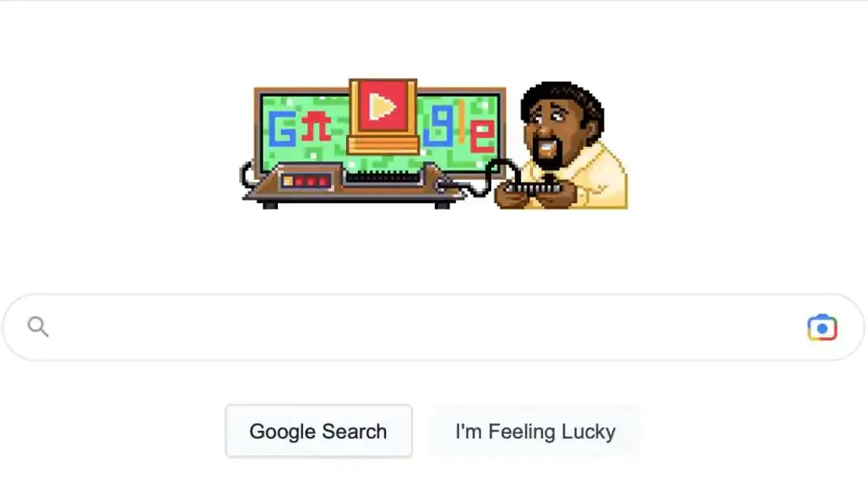Click the I'm Feeling Lucky button
The width and height of the screenshot is (868, 488).
click(535, 431)
